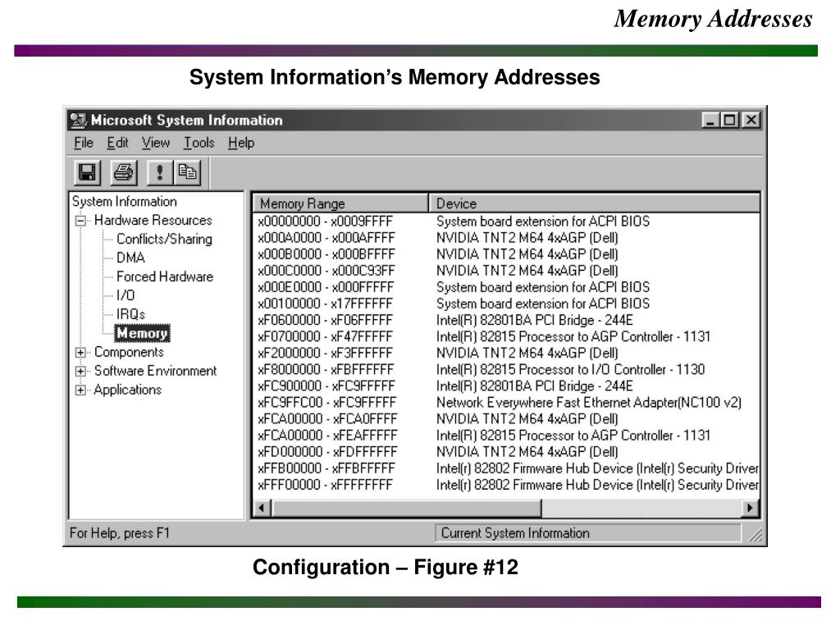Screen dimensions: 840x630
Task: Click the horizontal scrollbar thumb
Action: pos(407,508)
